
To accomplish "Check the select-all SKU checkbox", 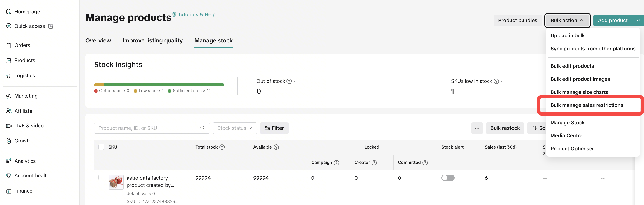I will click(101, 147).
